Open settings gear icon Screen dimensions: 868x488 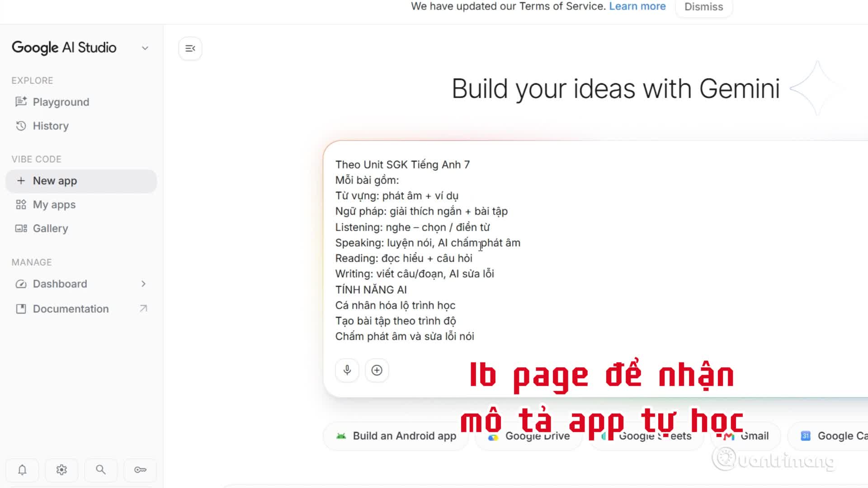pos(61,470)
